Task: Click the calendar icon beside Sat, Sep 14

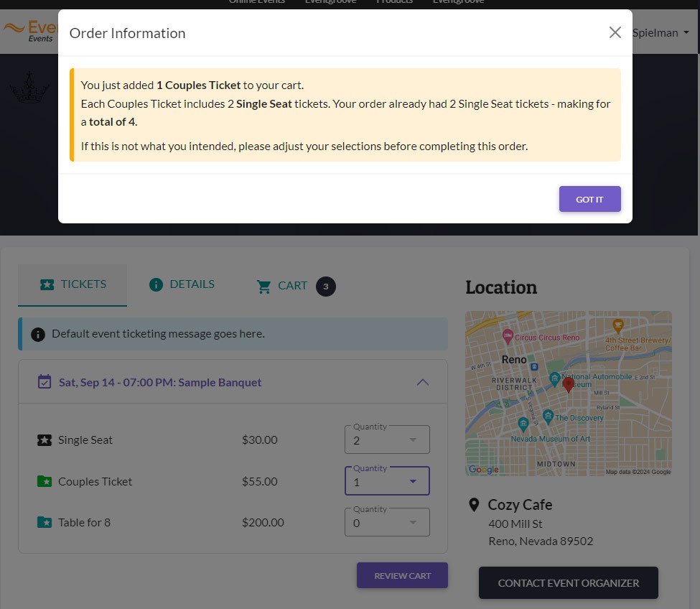Action: (x=45, y=382)
